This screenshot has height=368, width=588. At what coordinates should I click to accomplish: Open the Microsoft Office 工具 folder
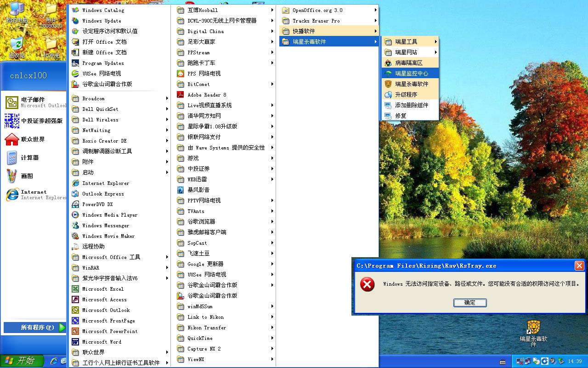click(x=120, y=257)
